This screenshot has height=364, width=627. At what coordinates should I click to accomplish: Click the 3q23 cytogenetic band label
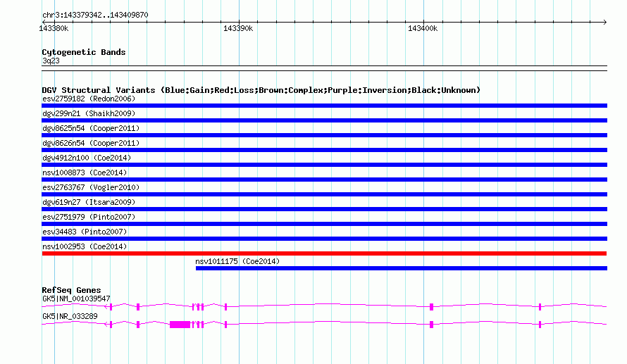[x=51, y=61]
